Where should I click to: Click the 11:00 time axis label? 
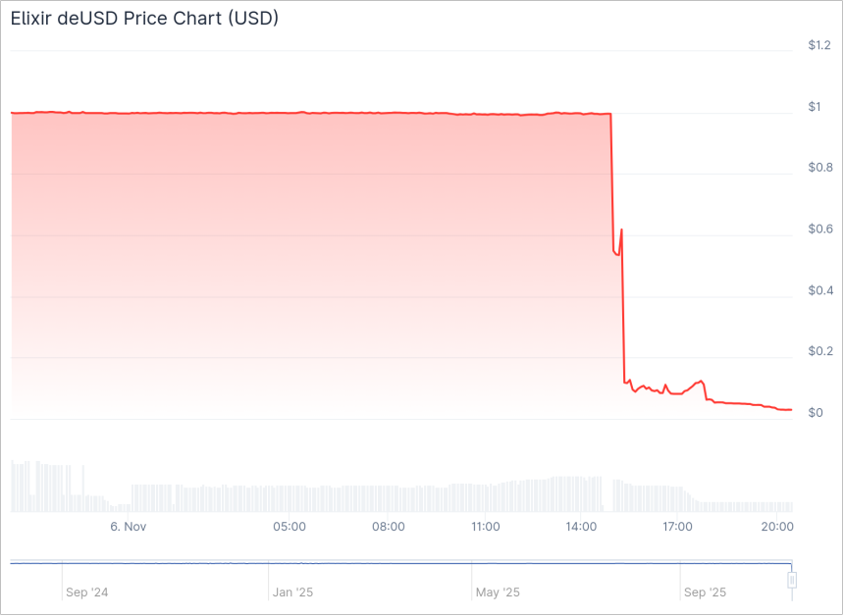point(485,527)
